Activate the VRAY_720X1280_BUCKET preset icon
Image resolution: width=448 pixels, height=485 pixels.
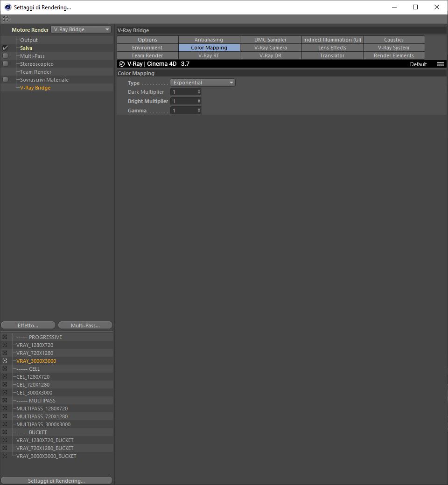point(5,448)
